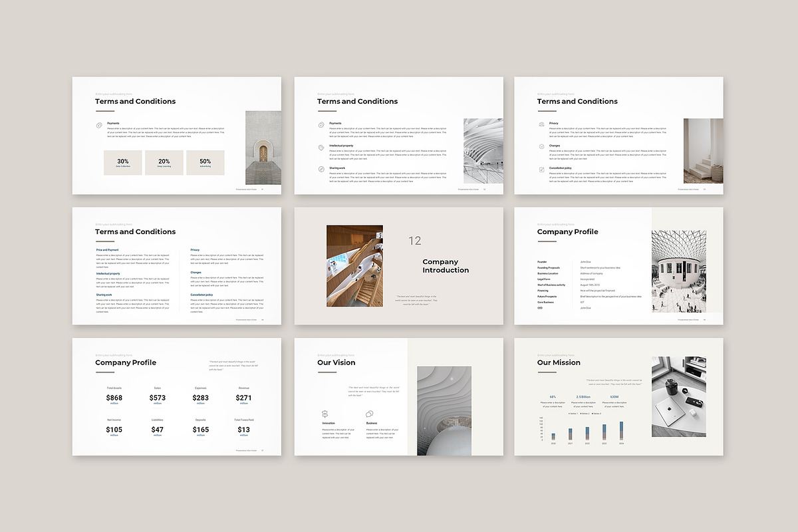Click the Sharing work compass icon

(x=321, y=170)
